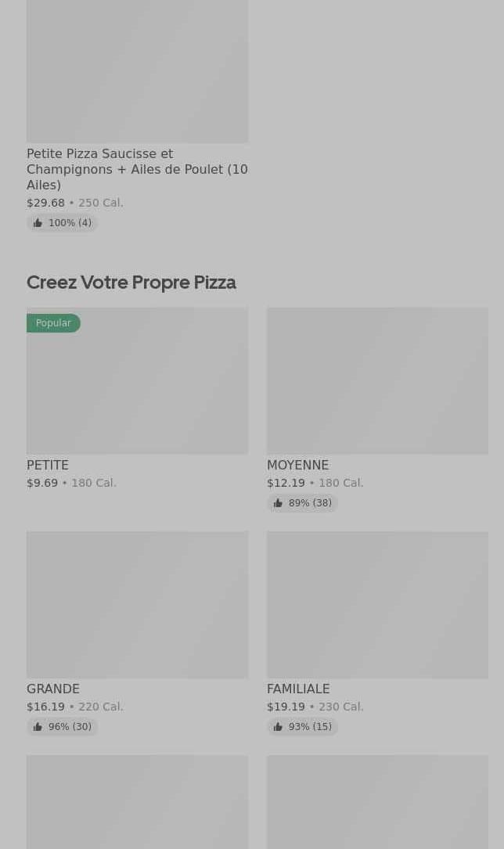Click the $16.19 GRANDE price
Image resolution: width=504 pixels, height=849 pixels.
pos(45,707)
